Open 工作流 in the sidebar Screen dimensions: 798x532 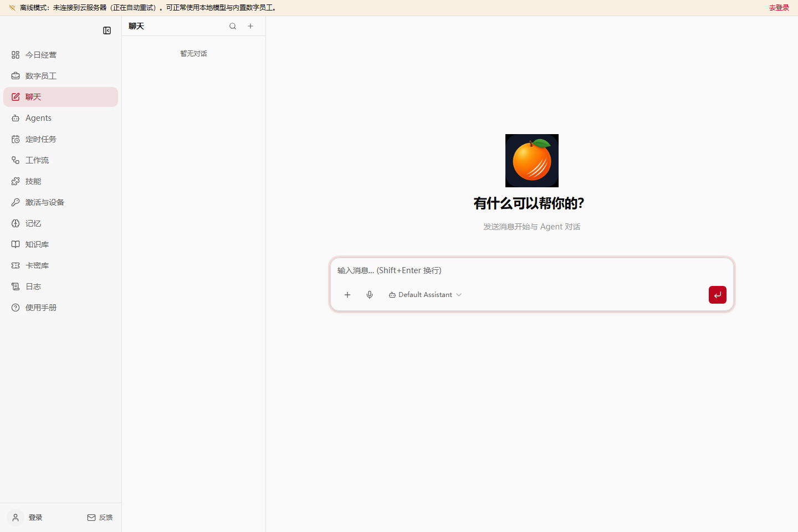61,160
